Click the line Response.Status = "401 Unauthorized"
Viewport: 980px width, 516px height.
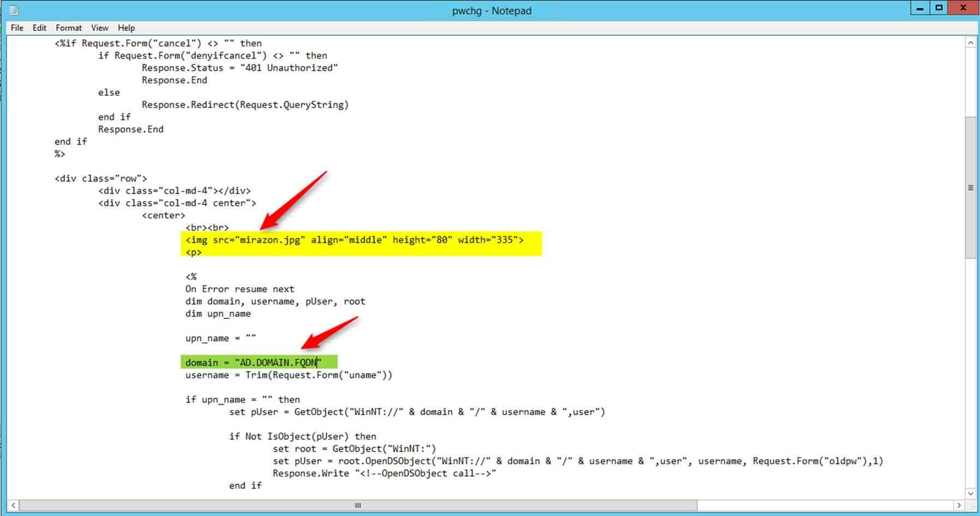point(240,68)
